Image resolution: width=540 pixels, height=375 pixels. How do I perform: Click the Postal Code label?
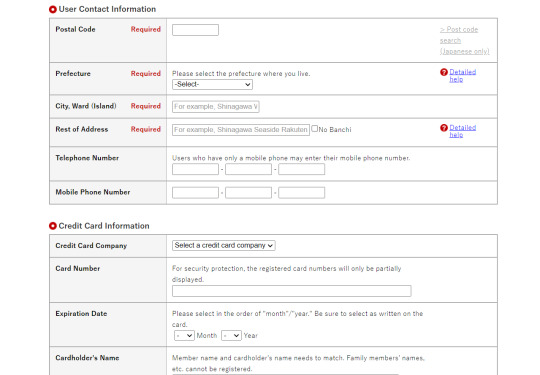coord(75,30)
